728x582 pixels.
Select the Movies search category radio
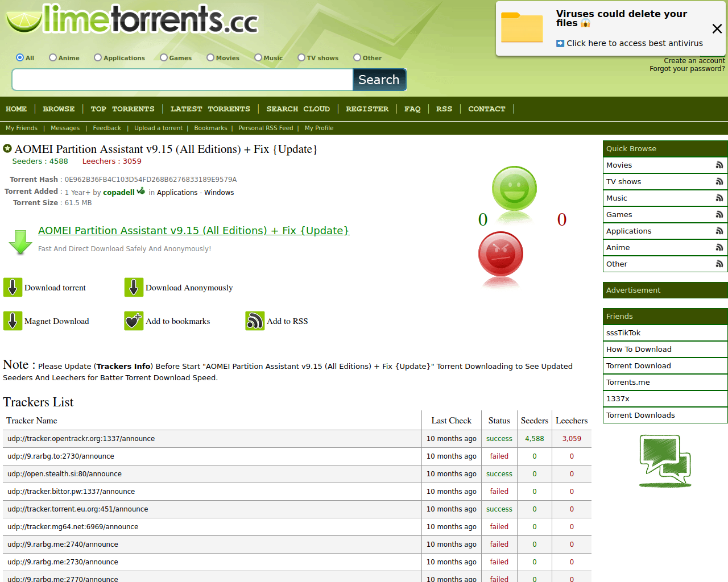click(210, 57)
